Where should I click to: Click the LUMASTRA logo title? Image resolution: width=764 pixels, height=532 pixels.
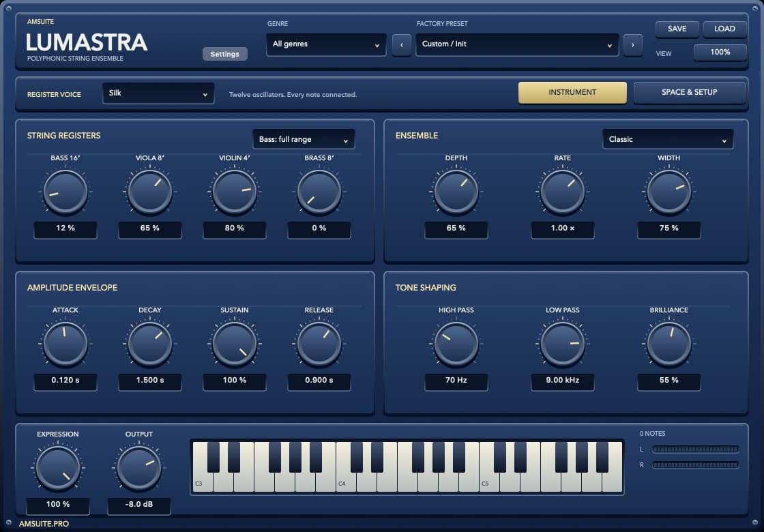[87, 42]
